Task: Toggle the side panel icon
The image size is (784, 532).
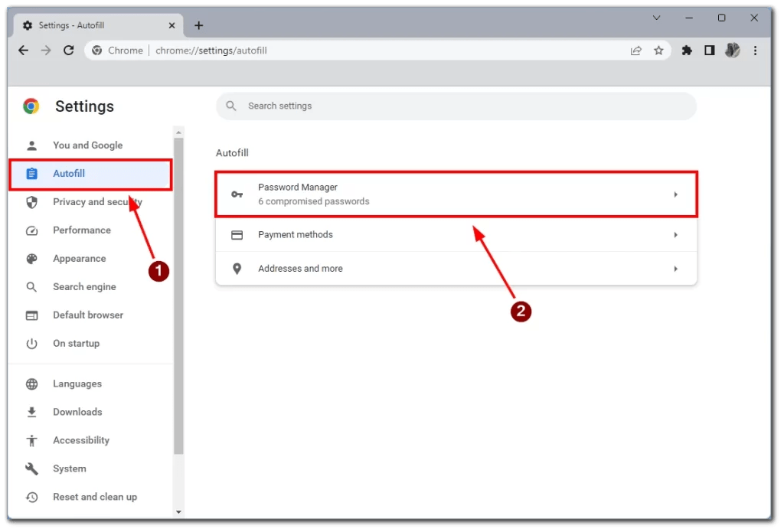Action: tap(709, 51)
